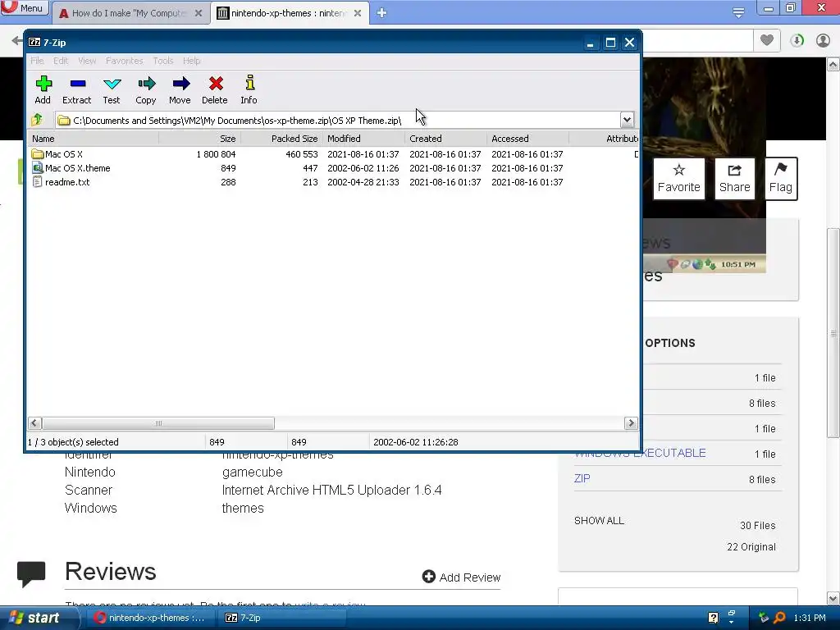The width and height of the screenshot is (840, 630).
Task: Open a new browser tab
Action: [x=381, y=13]
